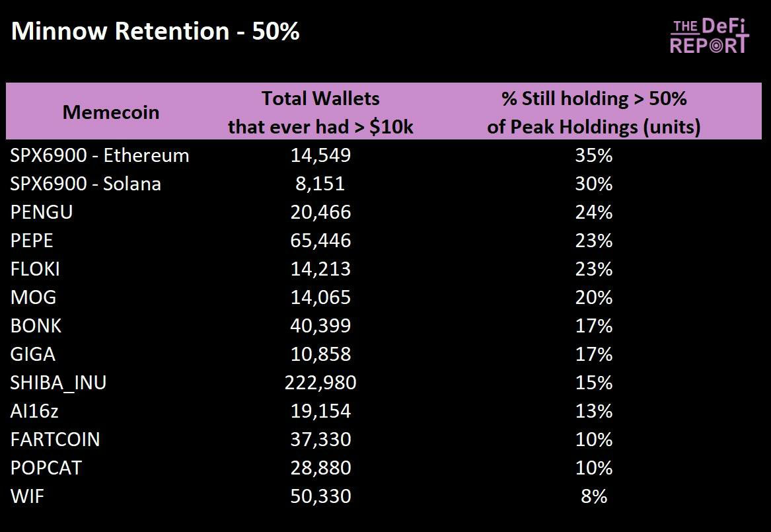Select the BONK memecoin name
The width and height of the screenshot is (771, 532).
pyautogui.click(x=36, y=326)
